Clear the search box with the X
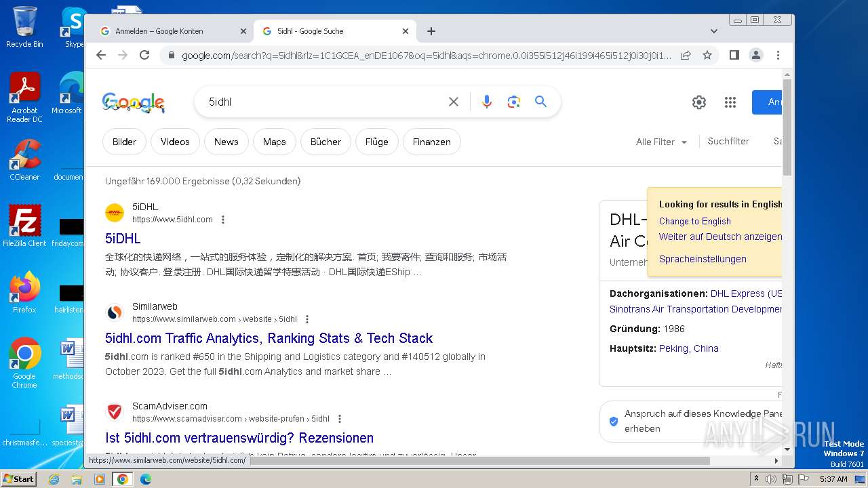 [x=454, y=102]
